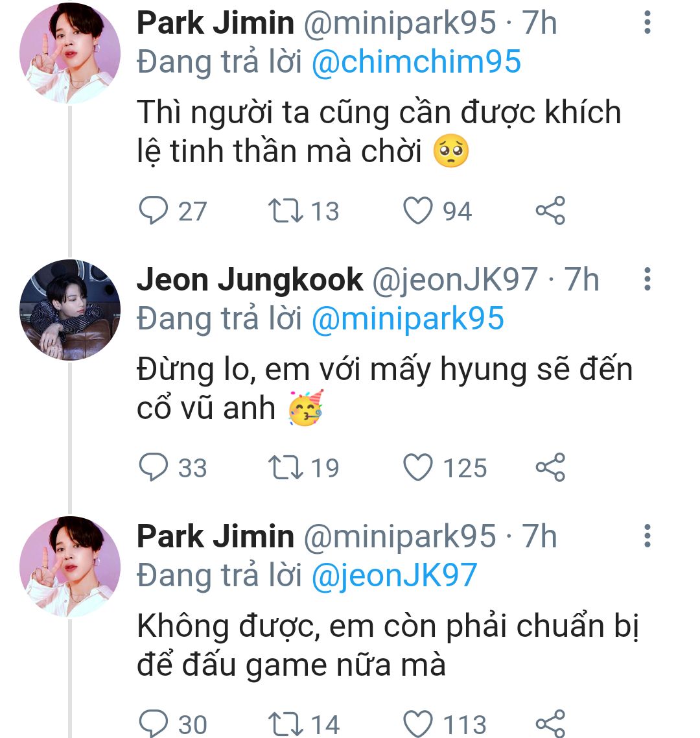The image size is (700, 738).
Task: Like the tweet with 113 likes
Action: click(x=418, y=724)
